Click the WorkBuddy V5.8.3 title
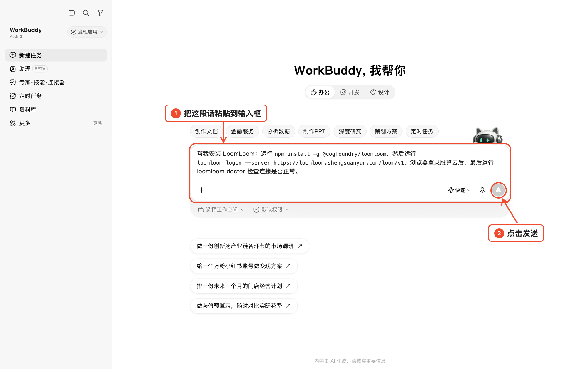588x369 pixels. 26,33
